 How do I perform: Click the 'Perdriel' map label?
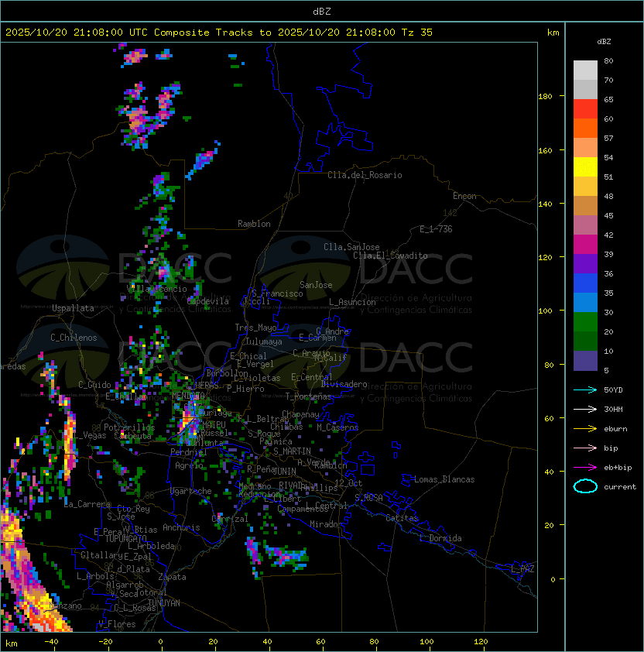(188, 451)
